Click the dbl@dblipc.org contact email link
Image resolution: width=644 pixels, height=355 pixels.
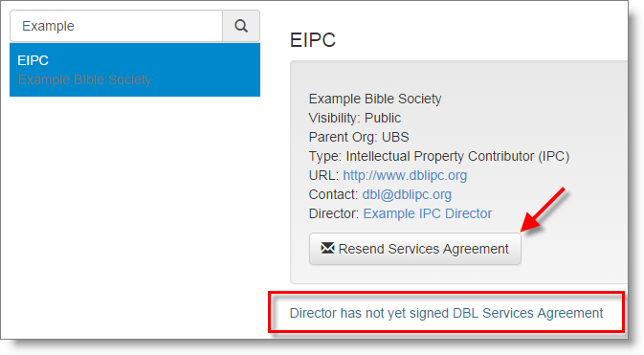407,194
